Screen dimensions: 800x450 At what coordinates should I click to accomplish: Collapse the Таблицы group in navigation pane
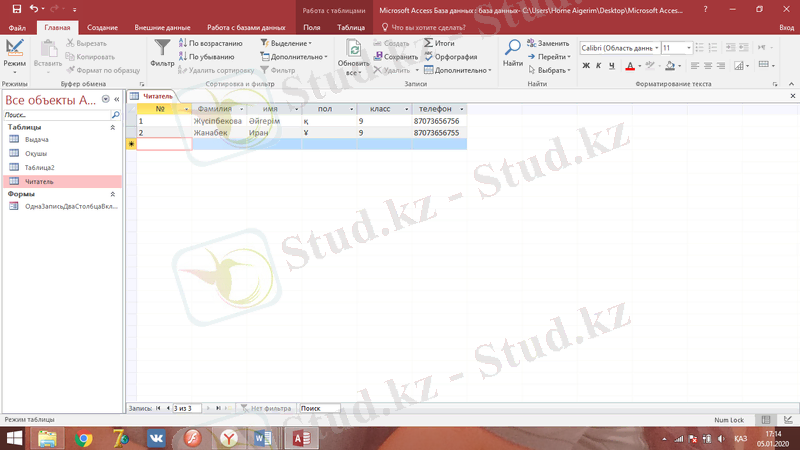click(x=113, y=128)
